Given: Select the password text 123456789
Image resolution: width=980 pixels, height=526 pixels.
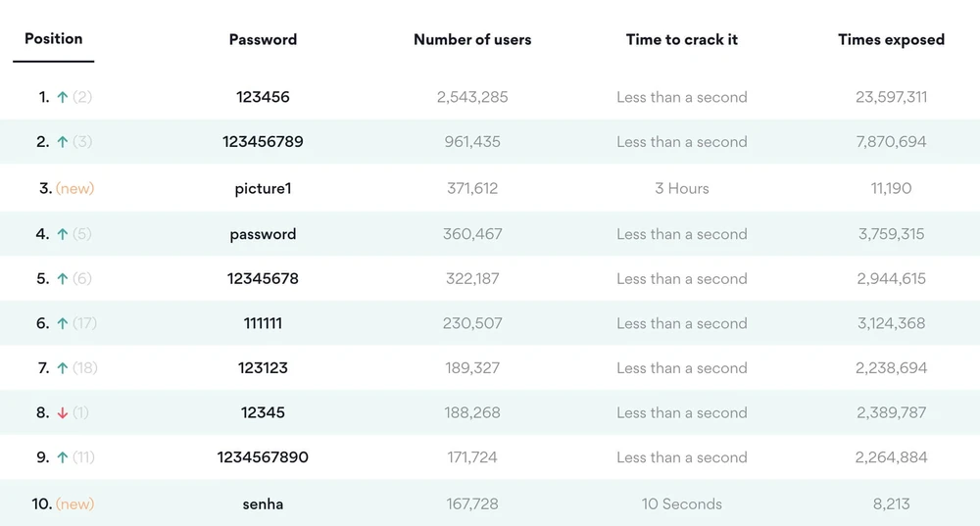Looking at the screenshot, I should [x=263, y=142].
